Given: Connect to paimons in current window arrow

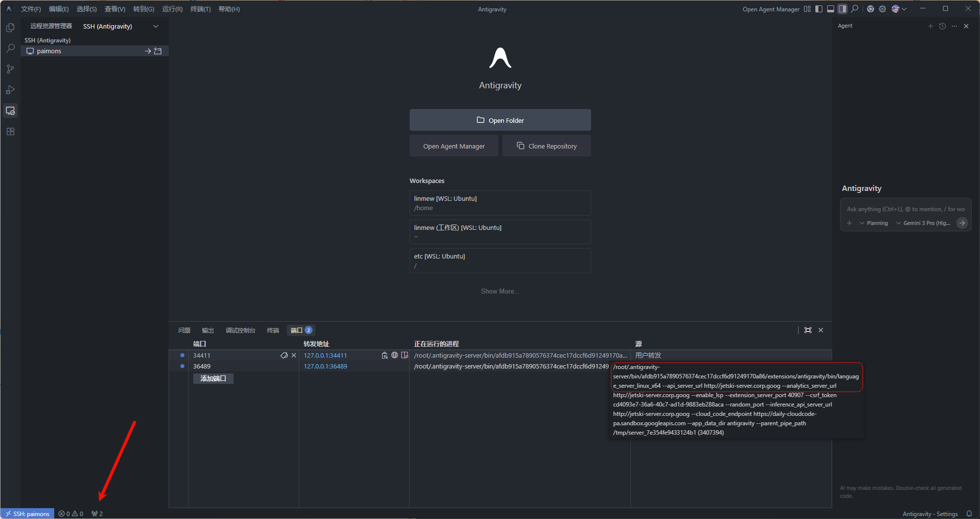Looking at the screenshot, I should click(x=147, y=51).
